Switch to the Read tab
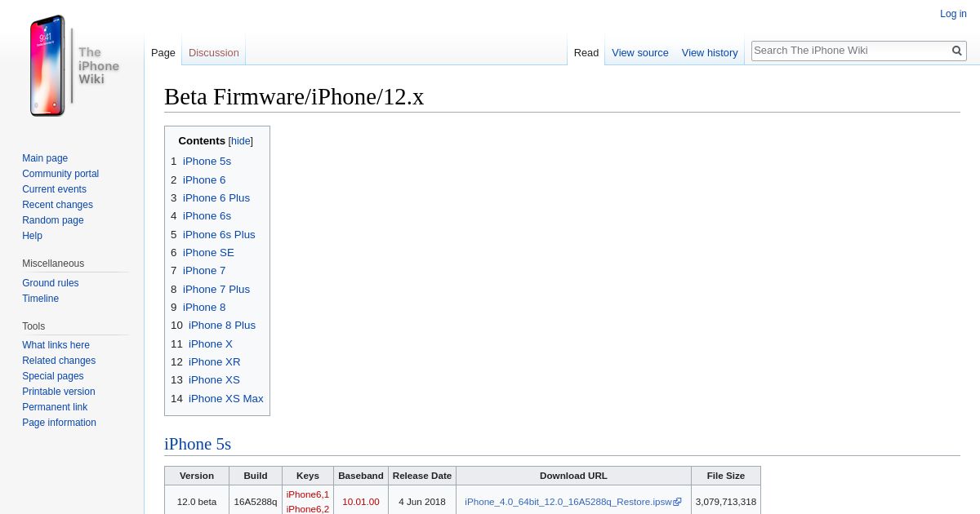This screenshot has height=514, width=980. [586, 52]
